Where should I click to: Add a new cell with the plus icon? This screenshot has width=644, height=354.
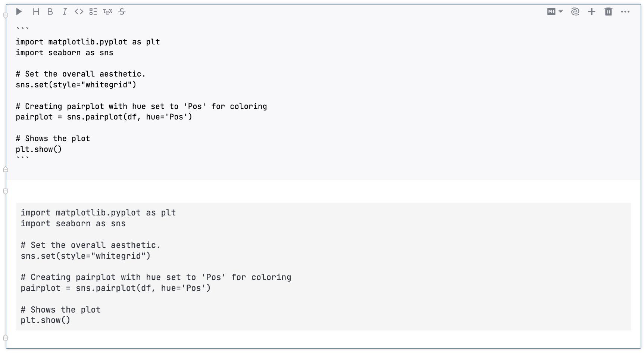(591, 12)
